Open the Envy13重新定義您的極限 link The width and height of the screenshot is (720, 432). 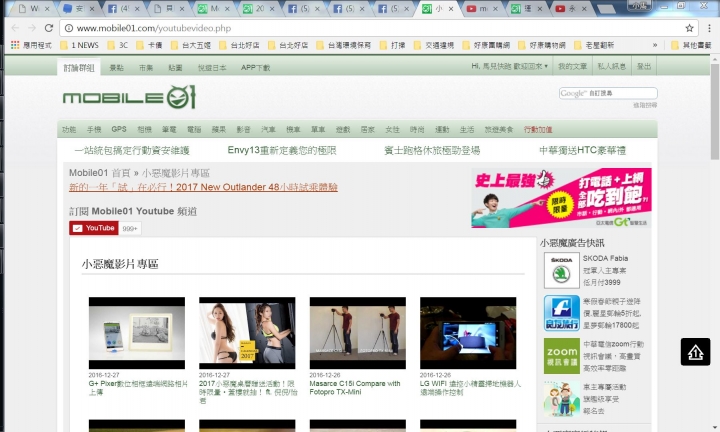[x=282, y=150]
